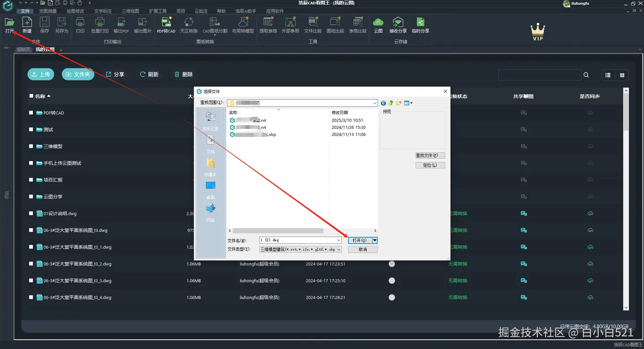644x349 pixels.
Task: Switch cloud files to grid view
Action: (x=622, y=75)
